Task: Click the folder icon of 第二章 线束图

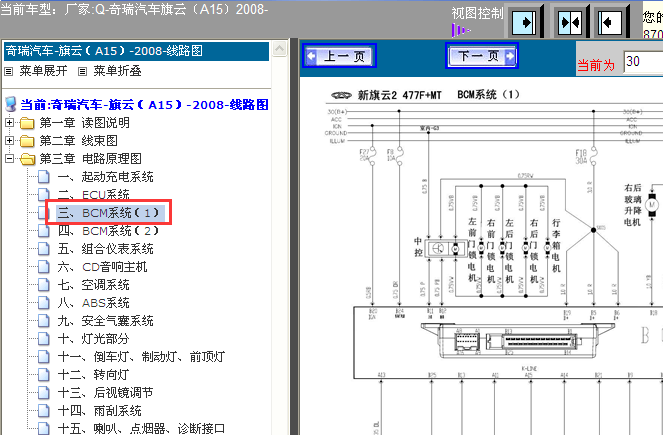Action: 27,141
